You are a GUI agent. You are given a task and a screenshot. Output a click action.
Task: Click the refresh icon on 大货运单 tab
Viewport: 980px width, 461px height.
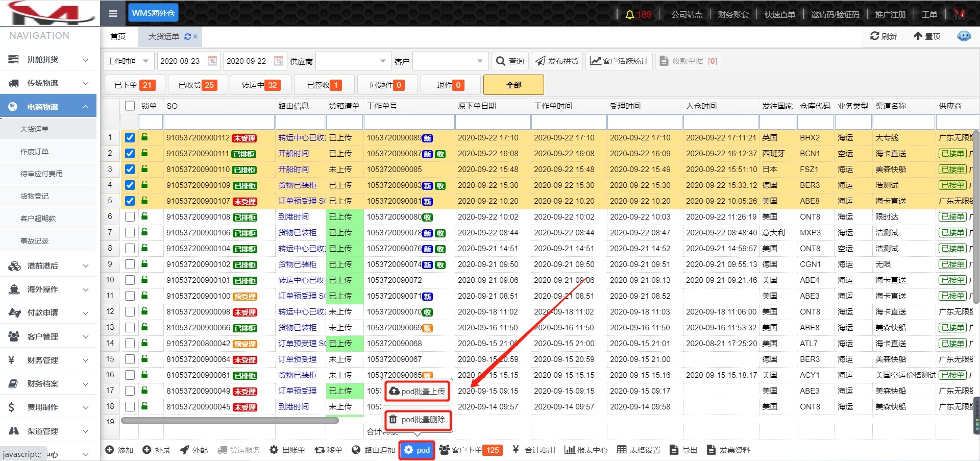tap(187, 37)
